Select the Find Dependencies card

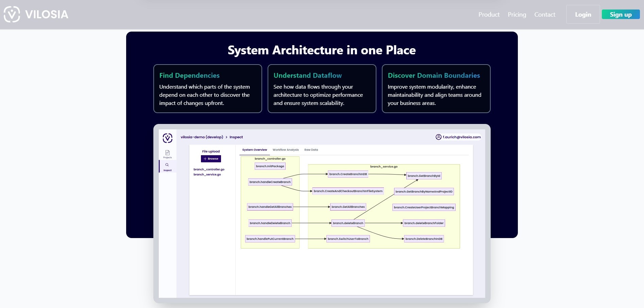click(x=208, y=89)
